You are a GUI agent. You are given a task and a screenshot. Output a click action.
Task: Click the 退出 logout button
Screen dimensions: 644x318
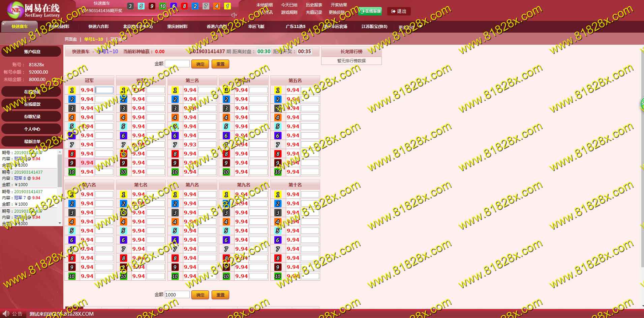point(399,11)
